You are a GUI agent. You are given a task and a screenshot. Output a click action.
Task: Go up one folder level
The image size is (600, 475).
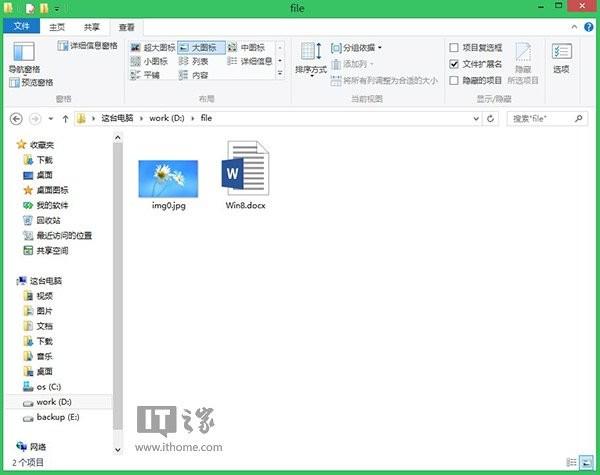(65, 119)
